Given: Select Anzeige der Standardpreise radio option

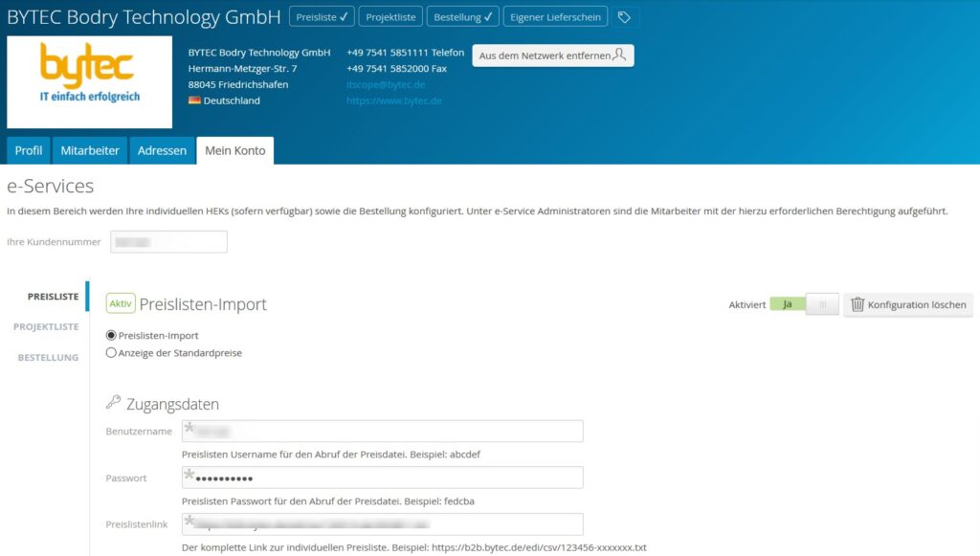Looking at the screenshot, I should (x=111, y=353).
